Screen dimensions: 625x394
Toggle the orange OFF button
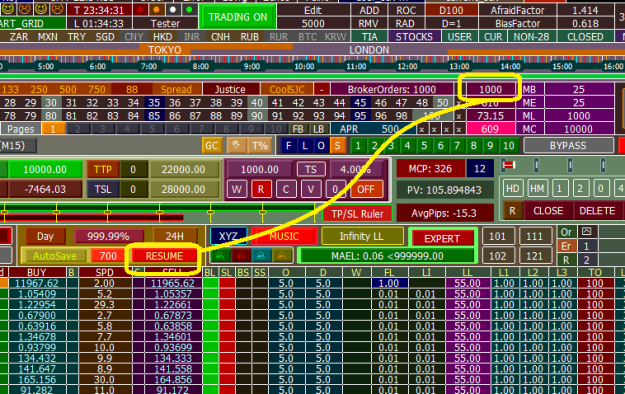point(366,189)
